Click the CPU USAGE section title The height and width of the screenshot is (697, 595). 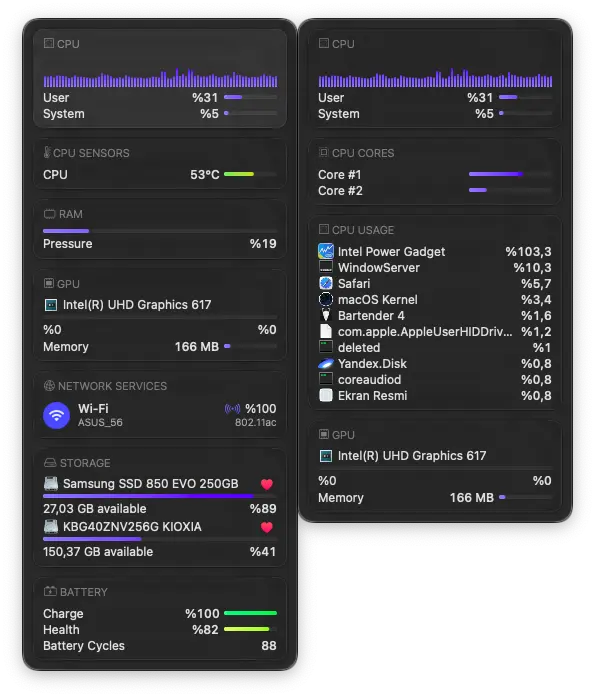click(x=363, y=230)
